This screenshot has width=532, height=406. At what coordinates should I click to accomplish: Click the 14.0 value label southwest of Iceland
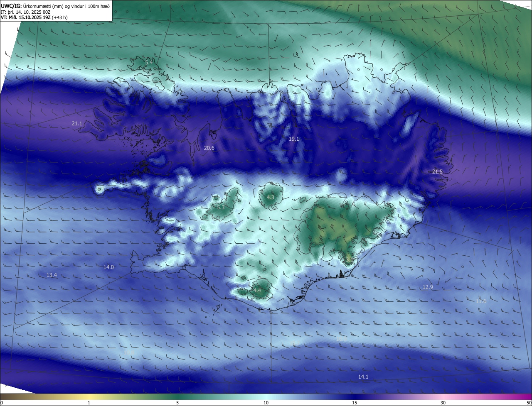(108, 267)
